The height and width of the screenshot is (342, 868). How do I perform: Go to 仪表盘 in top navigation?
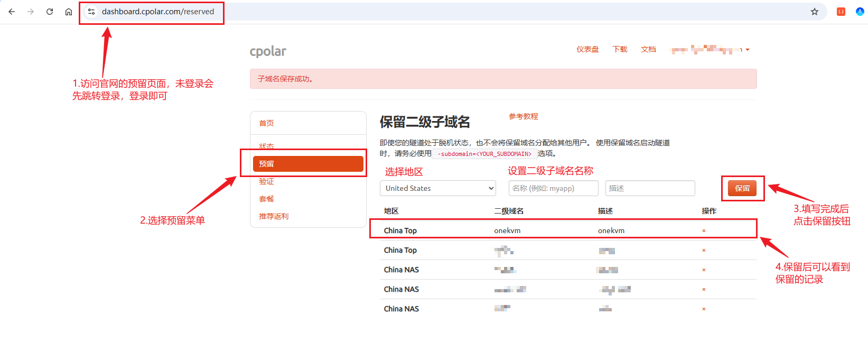click(x=587, y=49)
